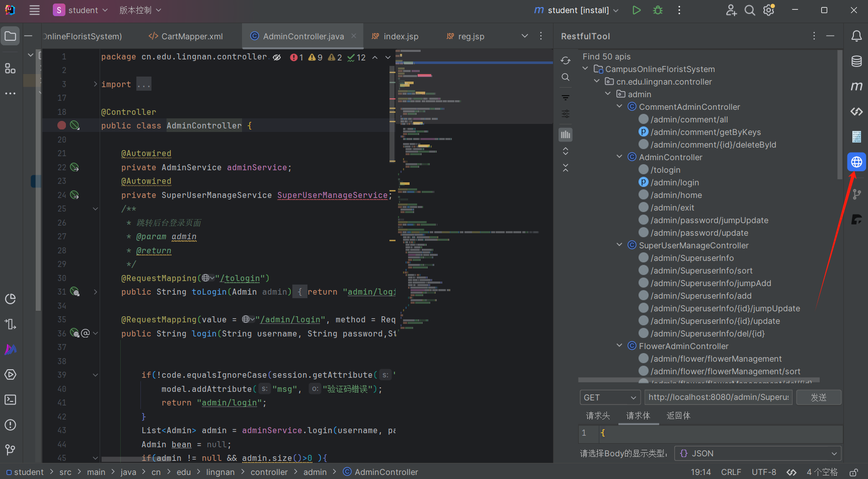The width and height of the screenshot is (868, 479).
Task: Open the student project dropdown
Action: (81, 10)
